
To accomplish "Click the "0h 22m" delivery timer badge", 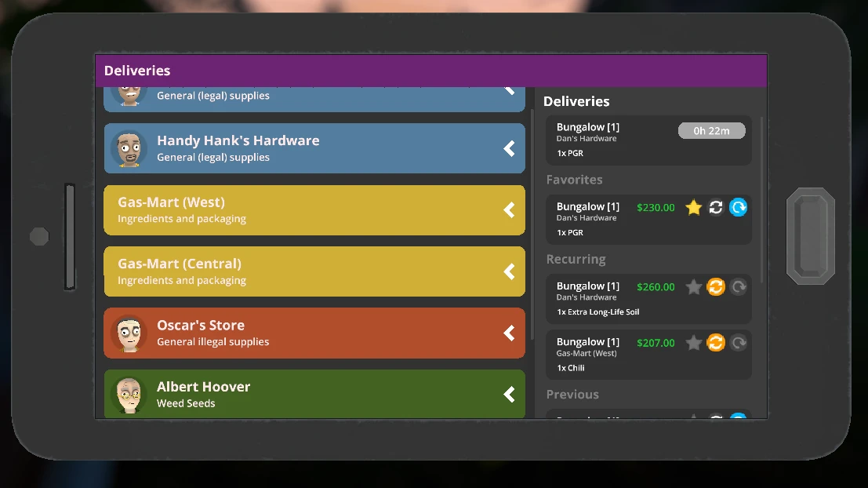I will (x=712, y=131).
